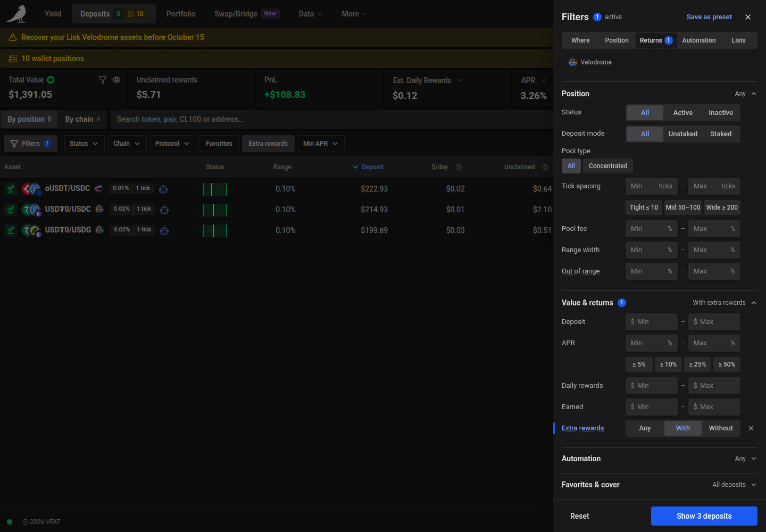
Task: Click the USD₮0/USDC token pair icons
Action: pyautogui.click(x=31, y=210)
